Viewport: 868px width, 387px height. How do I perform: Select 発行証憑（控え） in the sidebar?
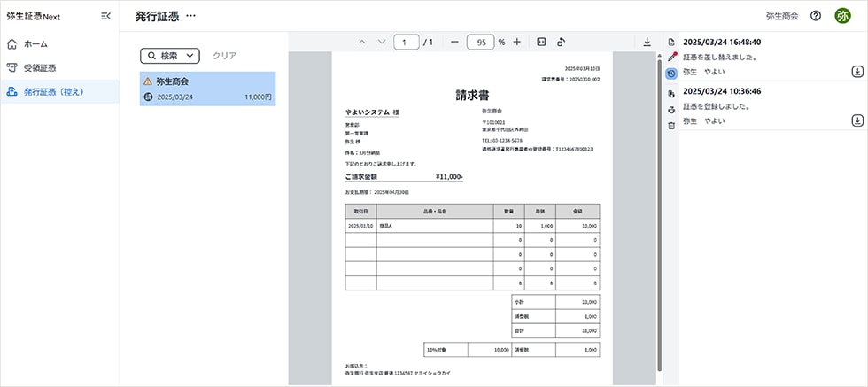pyautogui.click(x=58, y=91)
